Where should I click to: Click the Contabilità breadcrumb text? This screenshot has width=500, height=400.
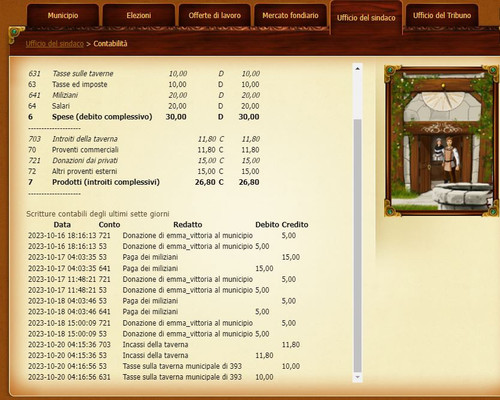coord(110,44)
